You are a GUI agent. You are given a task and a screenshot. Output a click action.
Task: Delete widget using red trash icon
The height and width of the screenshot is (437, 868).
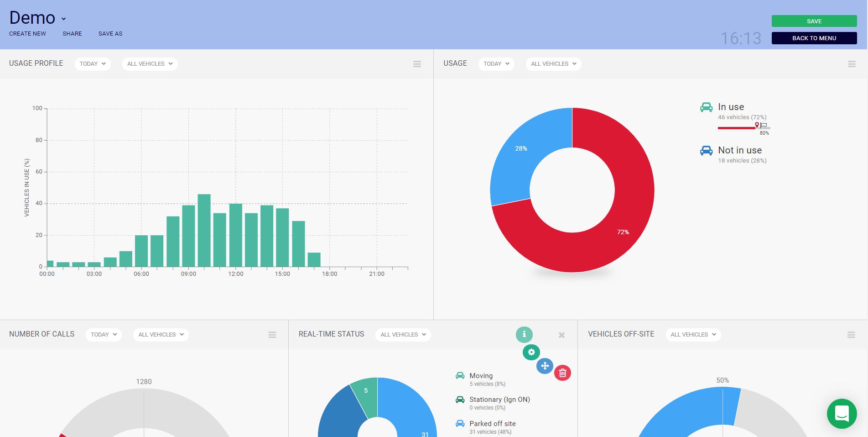[x=562, y=373]
